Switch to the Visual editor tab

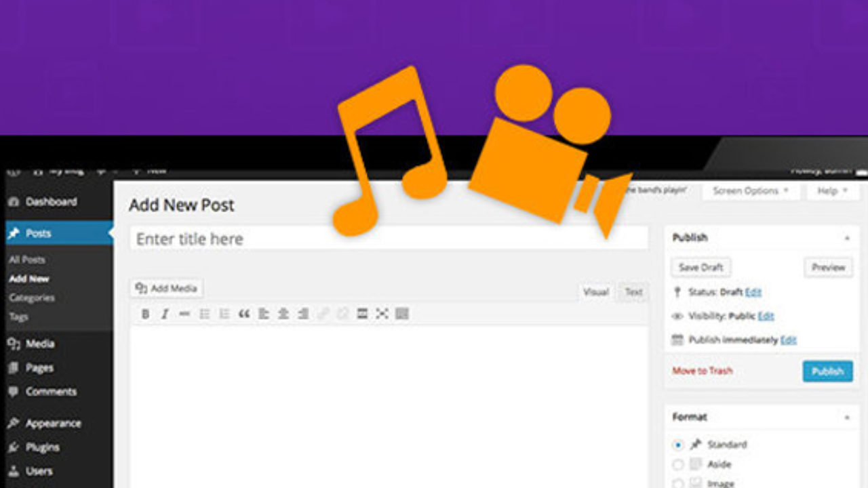tap(596, 292)
